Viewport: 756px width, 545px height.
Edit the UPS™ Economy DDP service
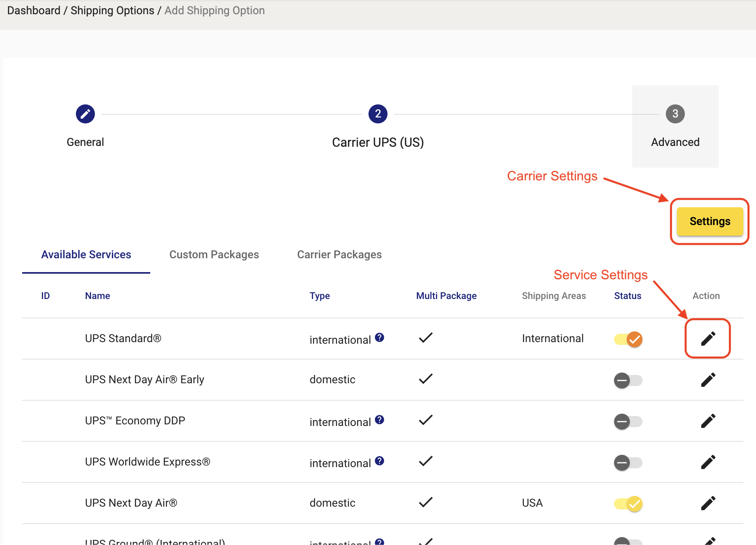pyautogui.click(x=708, y=421)
